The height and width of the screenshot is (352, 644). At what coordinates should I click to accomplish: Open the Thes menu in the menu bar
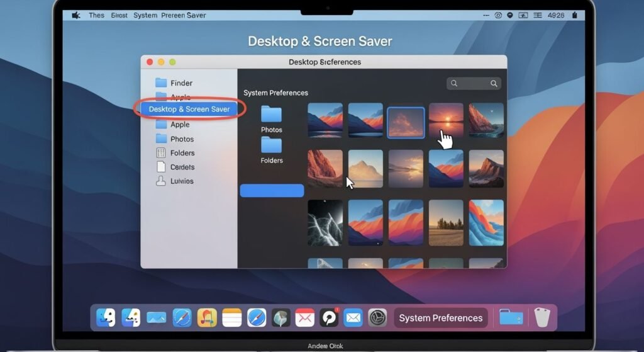coord(96,15)
